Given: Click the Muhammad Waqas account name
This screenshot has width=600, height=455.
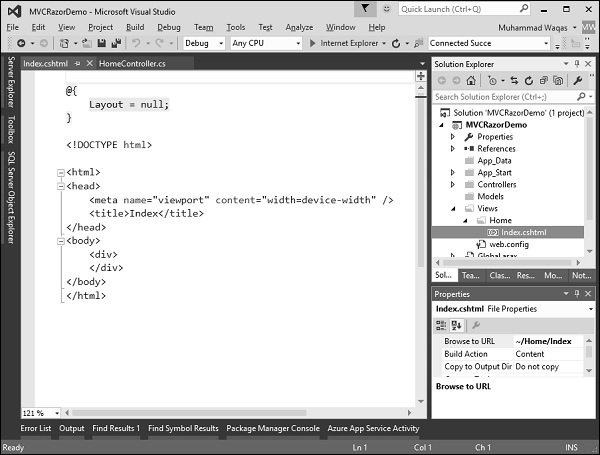Looking at the screenshot, I should [533, 28].
